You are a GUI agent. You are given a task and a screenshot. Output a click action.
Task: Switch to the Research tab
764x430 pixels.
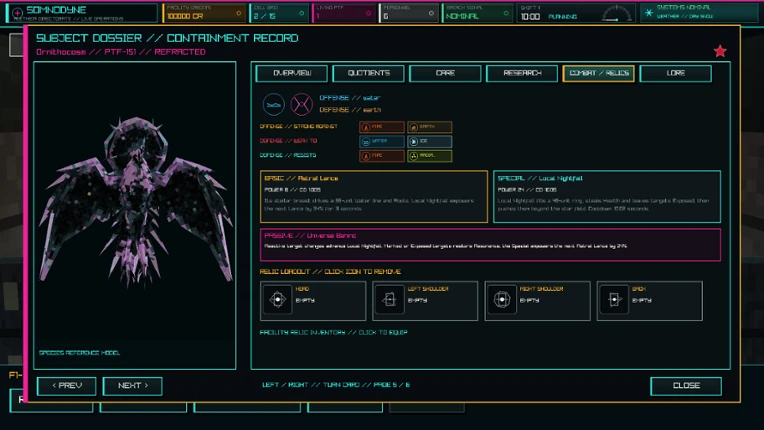(x=522, y=73)
